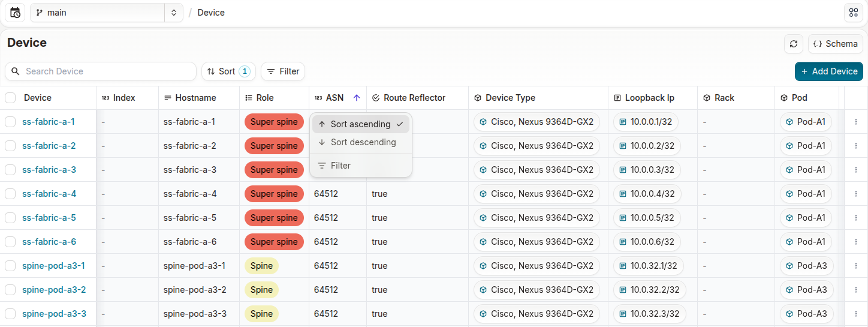
Task: Open the row actions menu for ss-fabric-a-2
Action: [856, 146]
